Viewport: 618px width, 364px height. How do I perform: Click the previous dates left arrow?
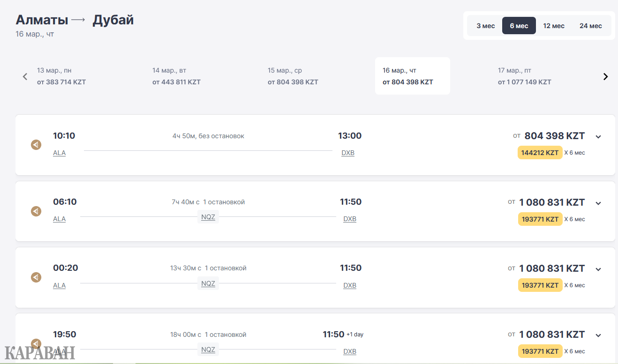25,76
